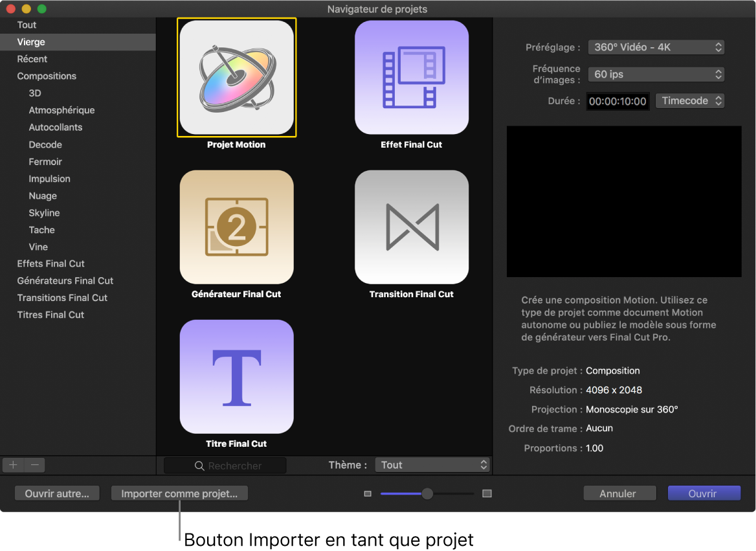The width and height of the screenshot is (756, 551).
Task: Select the Effet Final Cut template icon
Action: click(x=412, y=77)
